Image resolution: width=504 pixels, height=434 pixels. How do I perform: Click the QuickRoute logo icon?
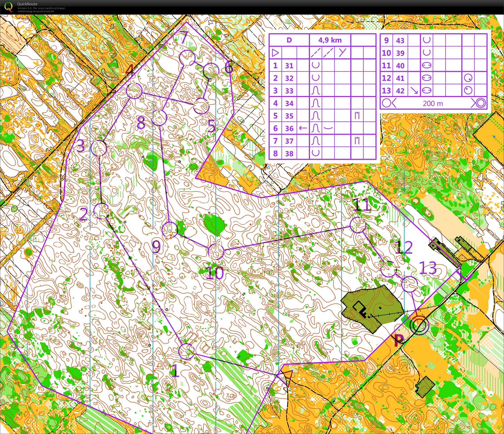8,7
